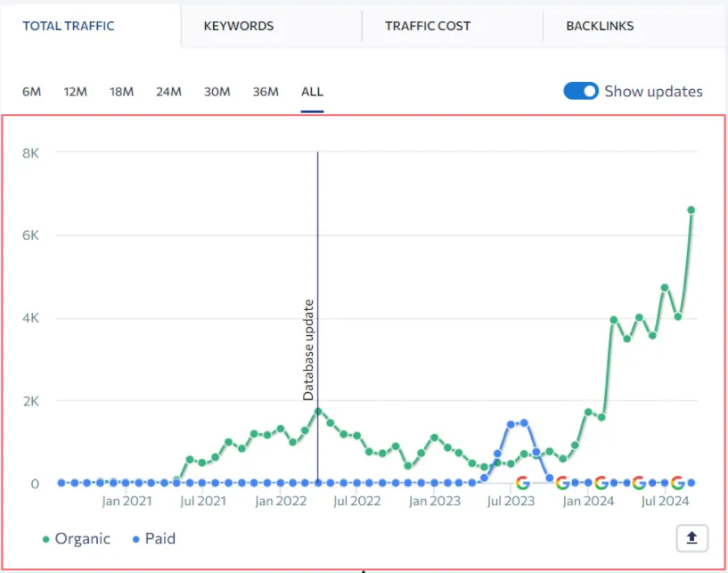
Task: Select the 36M time range
Action: tap(265, 91)
